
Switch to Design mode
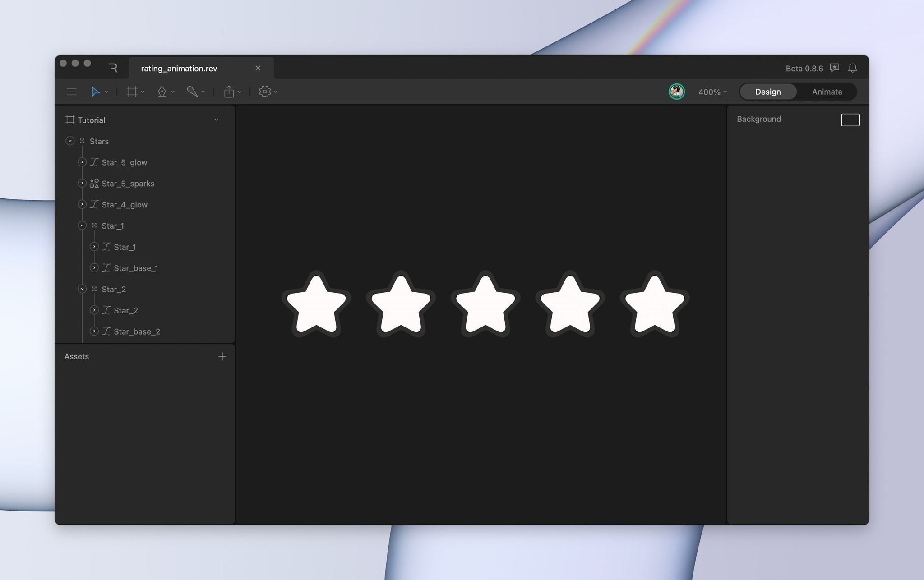pyautogui.click(x=768, y=92)
